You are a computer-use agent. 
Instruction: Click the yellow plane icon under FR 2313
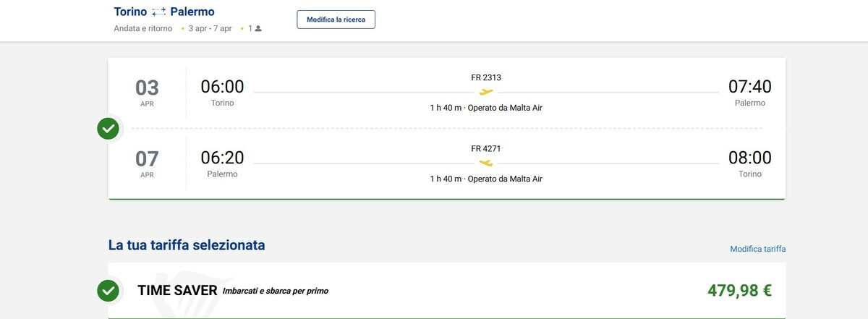(486, 92)
